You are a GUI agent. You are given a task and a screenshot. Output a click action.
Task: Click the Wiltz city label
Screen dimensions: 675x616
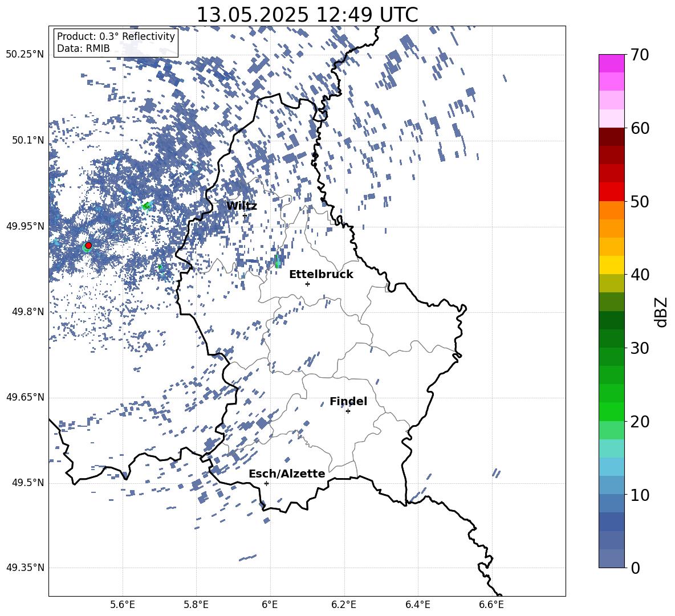coord(242,206)
